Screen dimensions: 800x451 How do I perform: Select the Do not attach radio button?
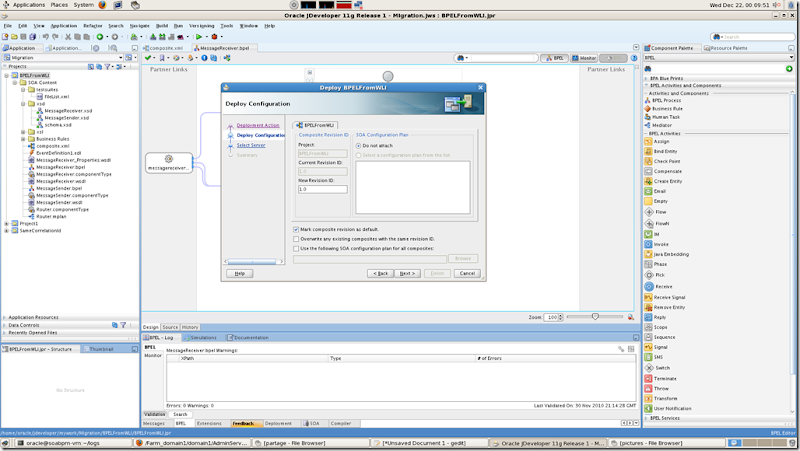(x=358, y=146)
